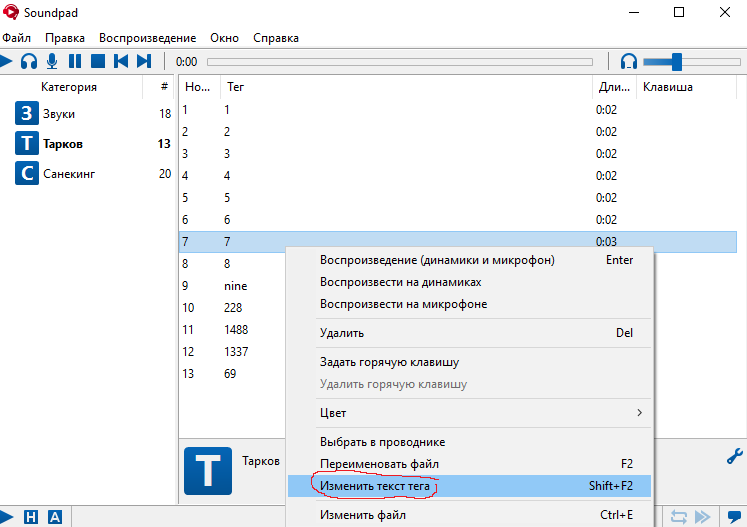
Task: Select the sound tagged 69
Action: coord(232,374)
